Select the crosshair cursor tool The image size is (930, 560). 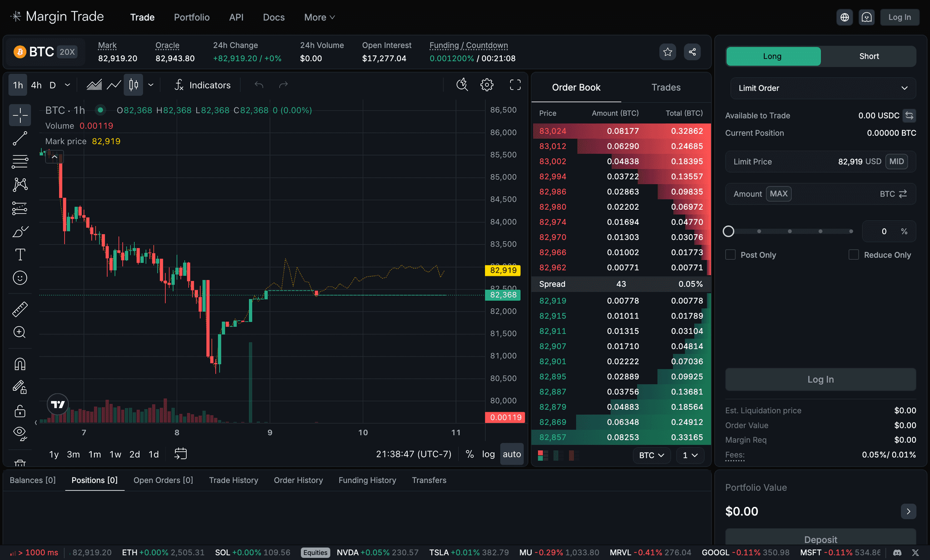coord(20,115)
